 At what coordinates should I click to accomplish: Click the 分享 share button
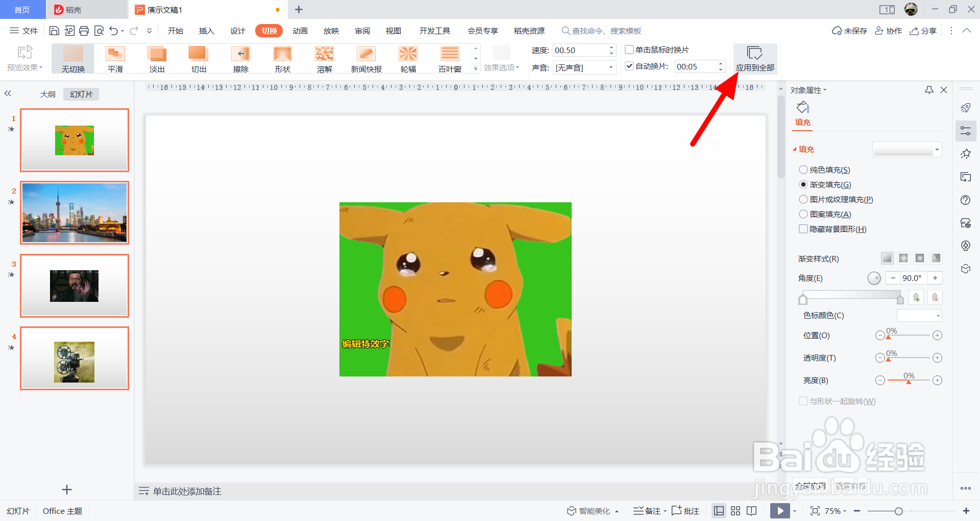(923, 31)
